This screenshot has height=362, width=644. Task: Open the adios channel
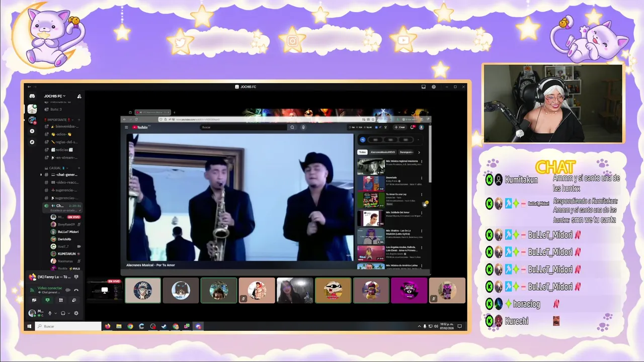tap(61, 134)
